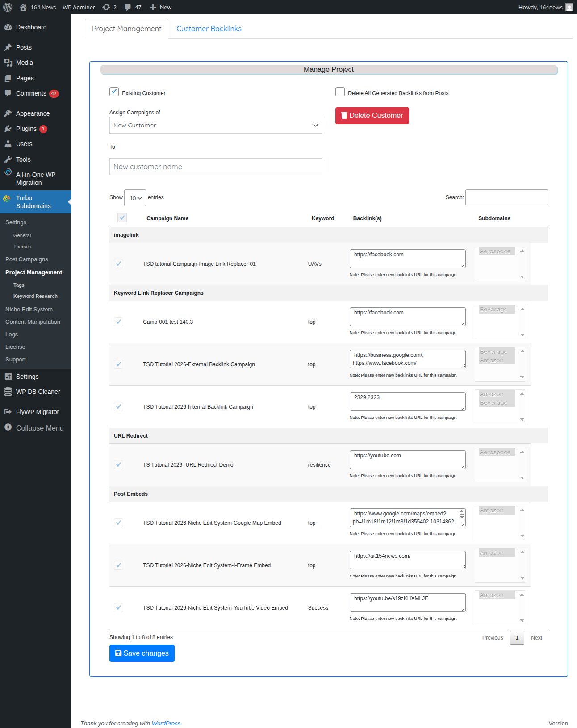The height and width of the screenshot is (728, 577).
Task: Open Niche Edit System submenu item
Action: [x=29, y=309]
